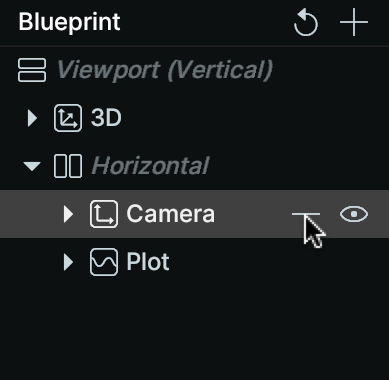The width and height of the screenshot is (389, 380).
Task: Add a new view with plus icon
Action: [x=354, y=23]
